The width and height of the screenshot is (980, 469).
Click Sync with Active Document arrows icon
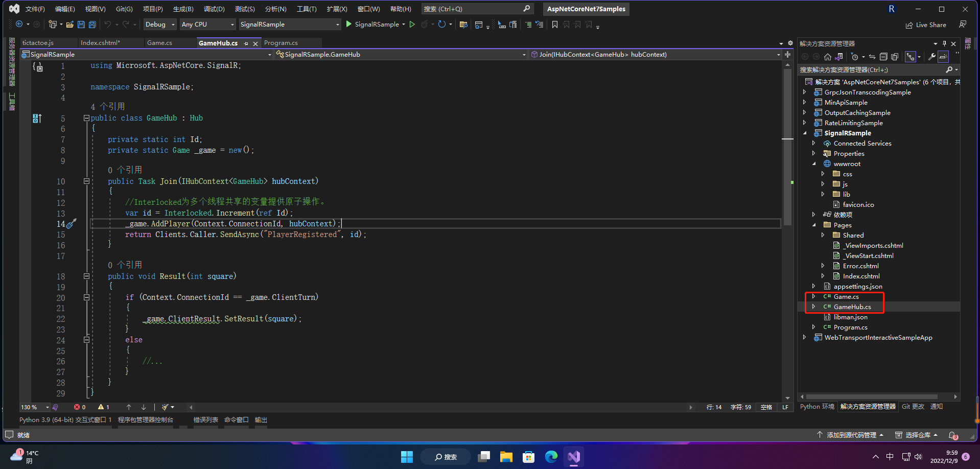click(x=872, y=57)
